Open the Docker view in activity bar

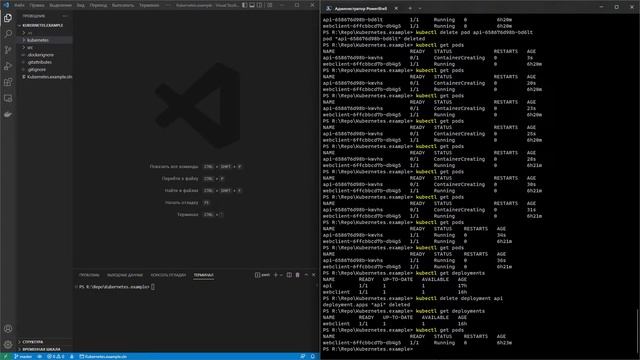pos(8,114)
